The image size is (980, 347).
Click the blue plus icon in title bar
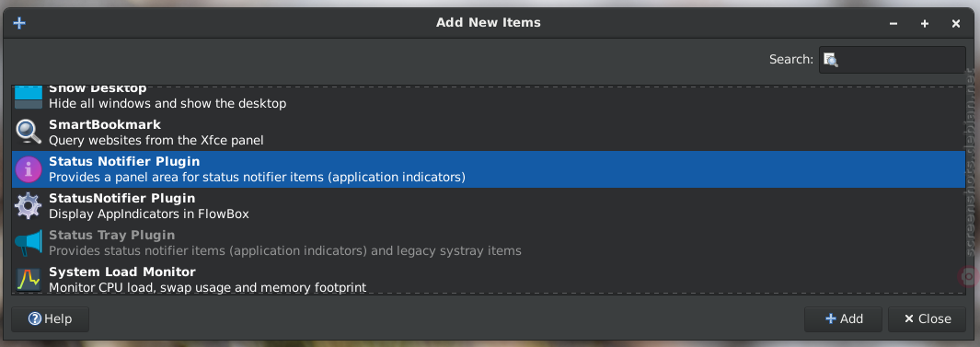coord(19,23)
